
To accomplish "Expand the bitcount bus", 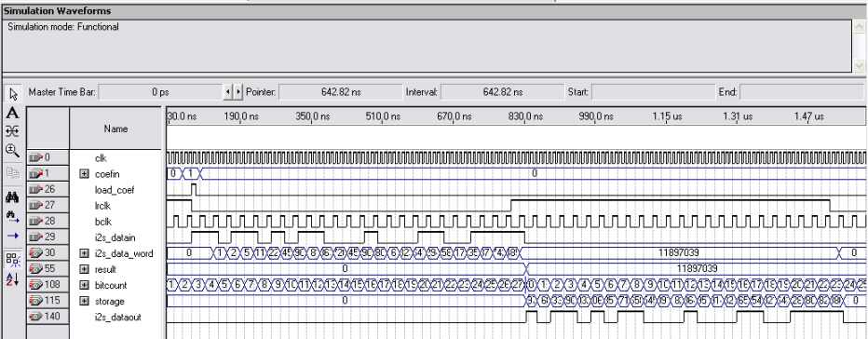I will (x=84, y=285).
